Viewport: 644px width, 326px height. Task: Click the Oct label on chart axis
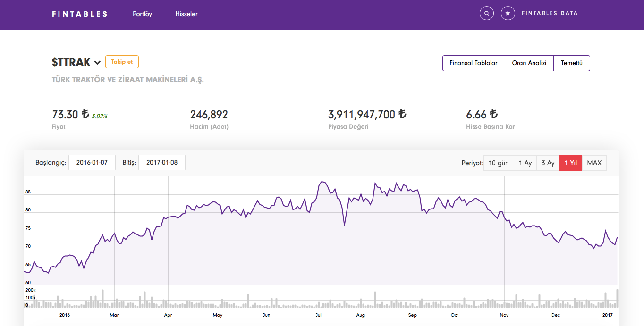(x=454, y=315)
